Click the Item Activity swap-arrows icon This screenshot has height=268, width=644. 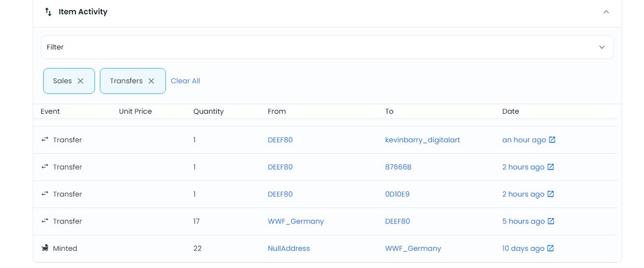click(48, 11)
